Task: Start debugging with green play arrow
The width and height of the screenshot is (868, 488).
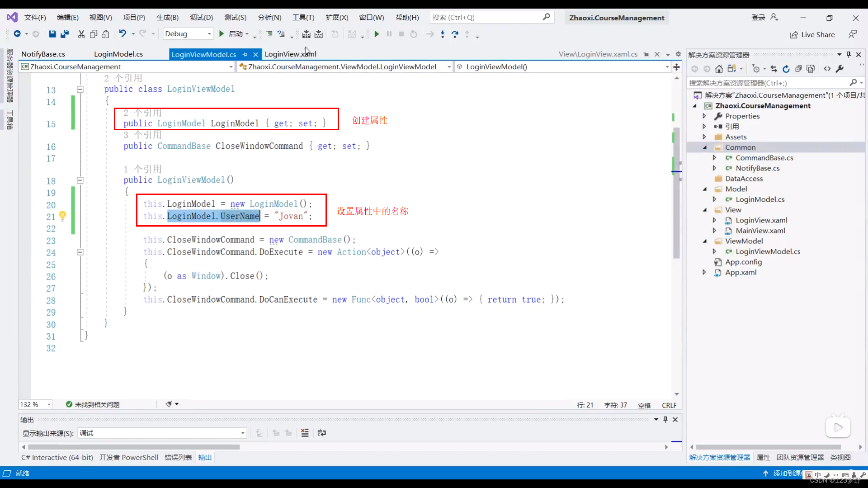Action: (222, 34)
